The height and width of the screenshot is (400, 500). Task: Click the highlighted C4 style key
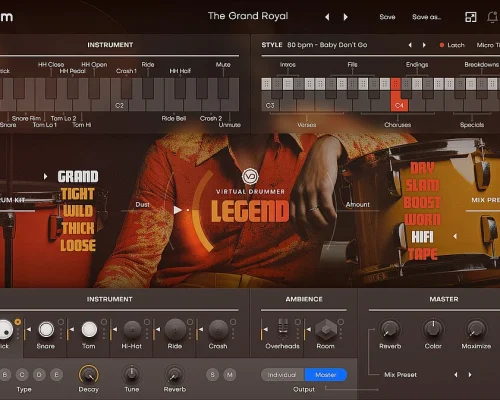pyautogui.click(x=399, y=101)
